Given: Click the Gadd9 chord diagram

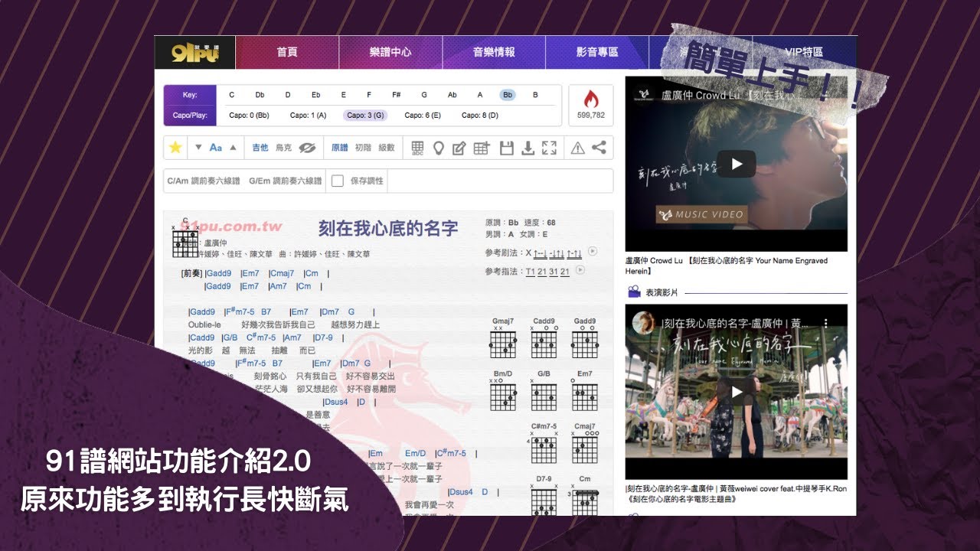Looking at the screenshot, I should [x=585, y=338].
